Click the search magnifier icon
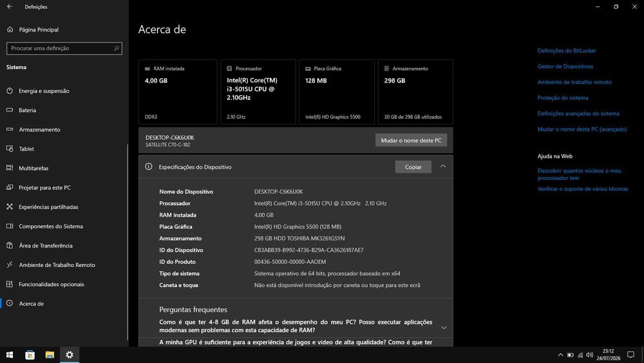Image resolution: width=644 pixels, height=363 pixels. tap(116, 48)
